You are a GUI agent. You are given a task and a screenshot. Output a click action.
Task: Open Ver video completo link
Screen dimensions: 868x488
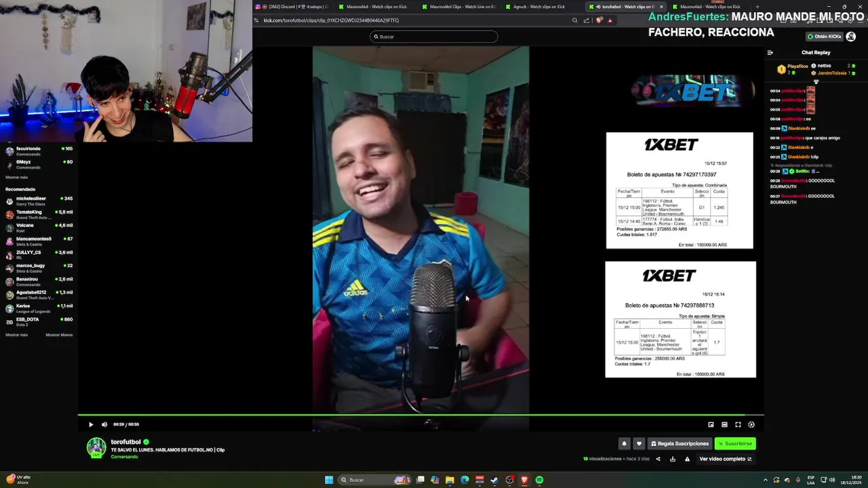[725, 459]
